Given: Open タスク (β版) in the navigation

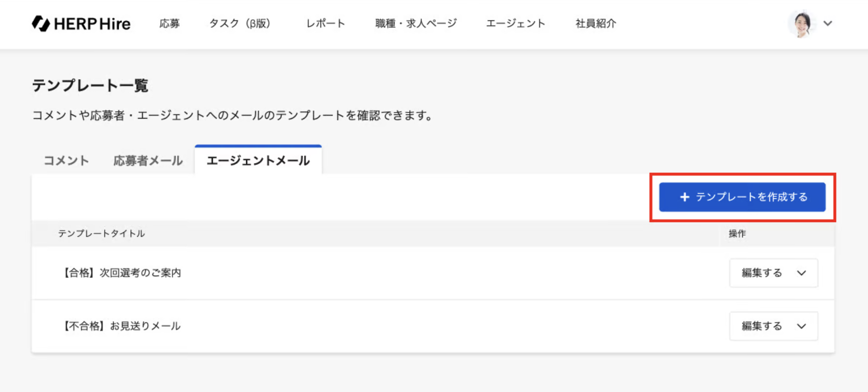Looking at the screenshot, I should [240, 24].
